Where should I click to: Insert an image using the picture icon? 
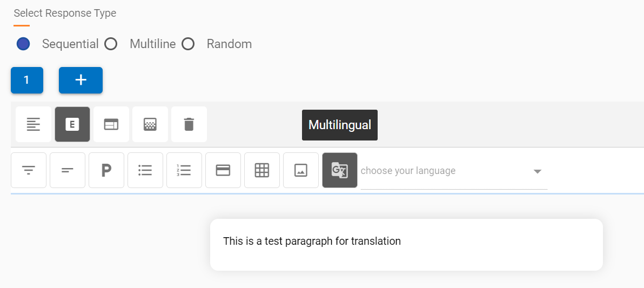(x=301, y=170)
